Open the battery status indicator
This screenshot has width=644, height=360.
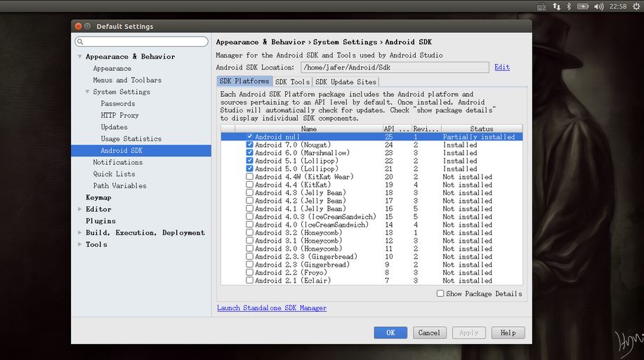(x=583, y=6)
